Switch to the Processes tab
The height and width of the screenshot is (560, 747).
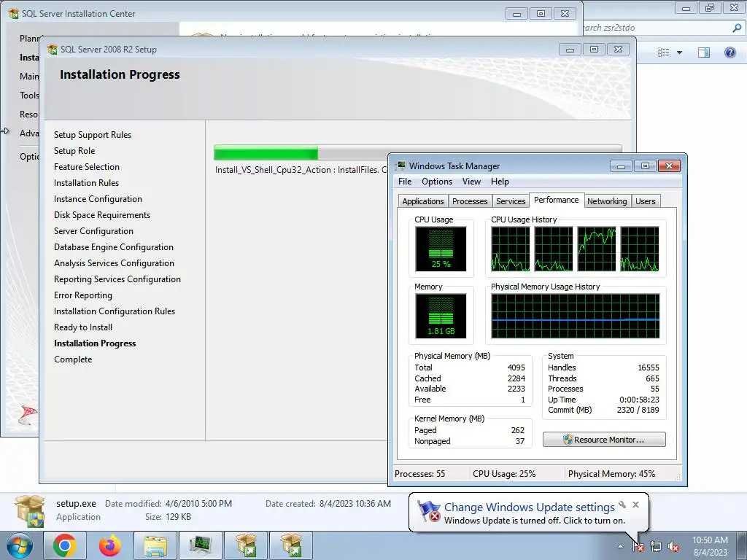470,201
